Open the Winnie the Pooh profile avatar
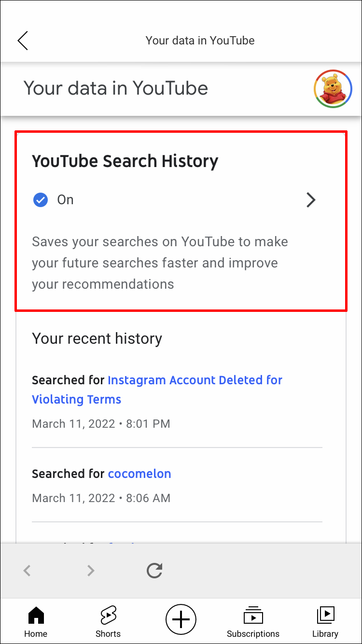 (x=333, y=89)
